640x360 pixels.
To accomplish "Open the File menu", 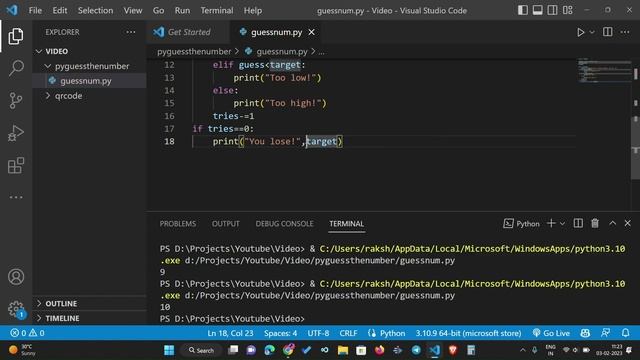I will pos(35,11).
